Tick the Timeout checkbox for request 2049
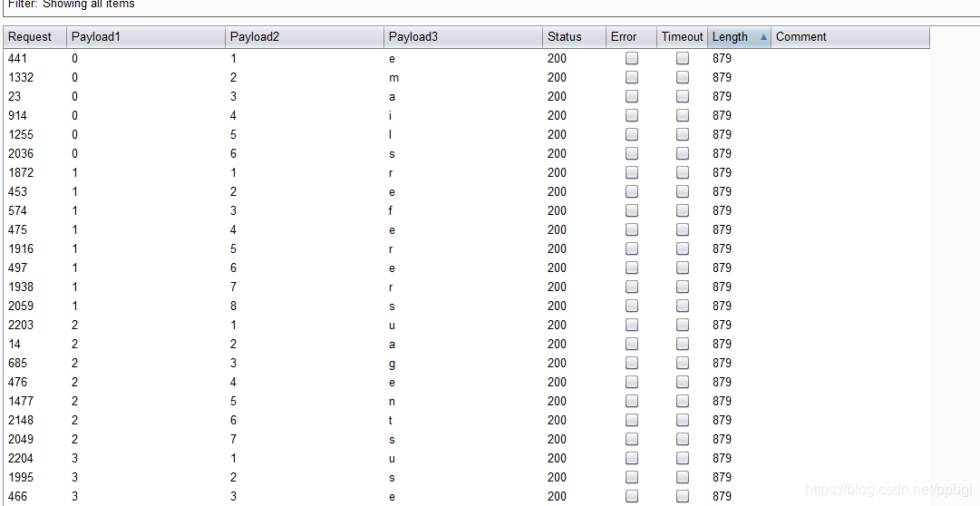 pyautogui.click(x=683, y=439)
